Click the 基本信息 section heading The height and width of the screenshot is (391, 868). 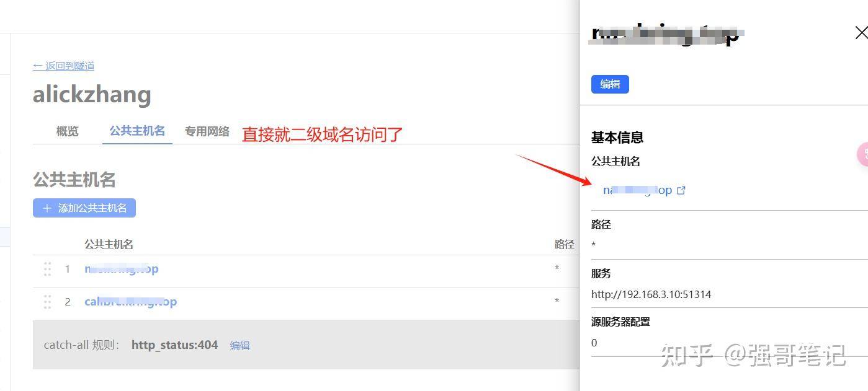coord(617,138)
